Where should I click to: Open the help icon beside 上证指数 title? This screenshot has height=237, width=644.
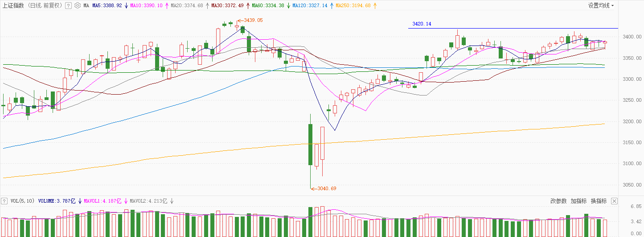coord(68,6)
